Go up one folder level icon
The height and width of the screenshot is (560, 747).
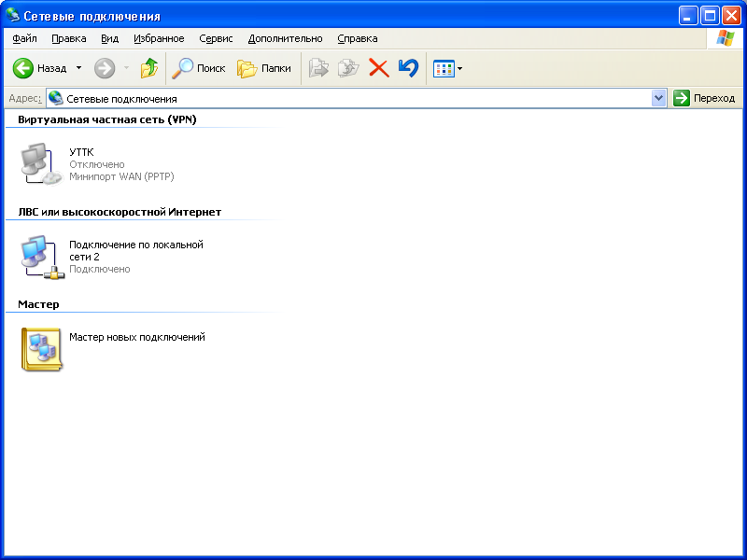[149, 68]
